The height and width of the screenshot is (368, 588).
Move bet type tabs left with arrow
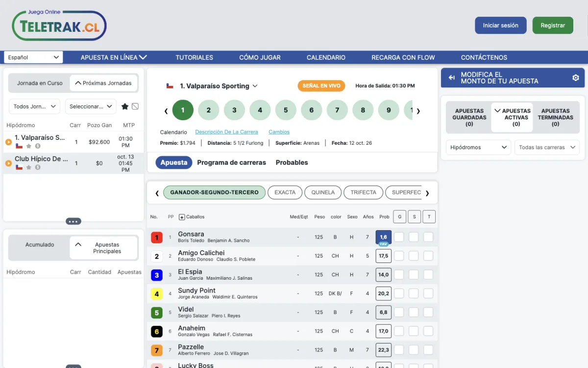(157, 193)
